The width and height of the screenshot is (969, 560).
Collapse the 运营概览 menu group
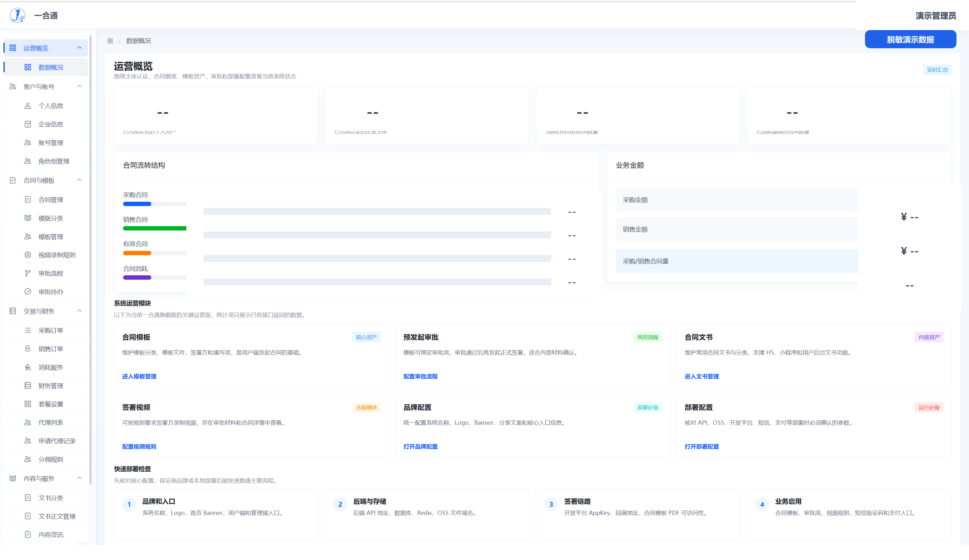click(x=80, y=48)
